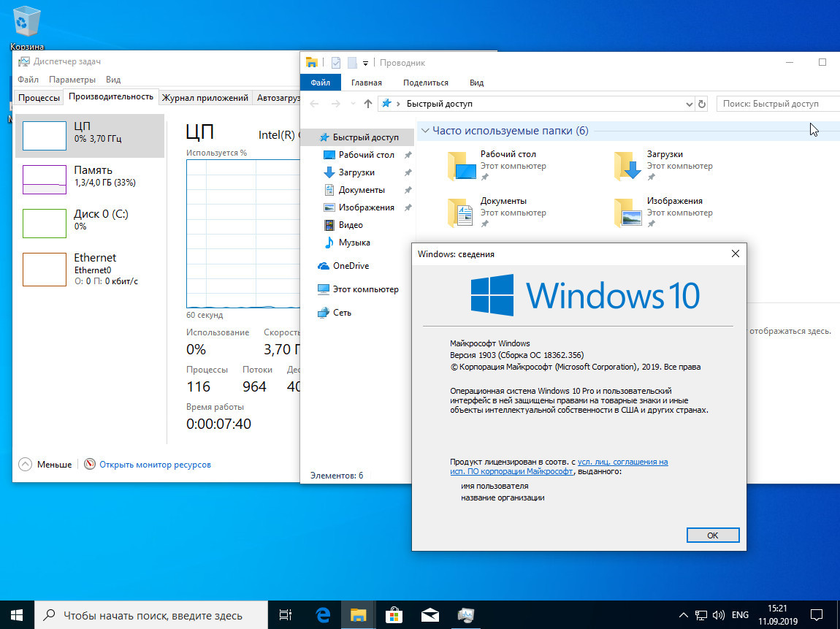Click the refresh button next to address bar

702,104
